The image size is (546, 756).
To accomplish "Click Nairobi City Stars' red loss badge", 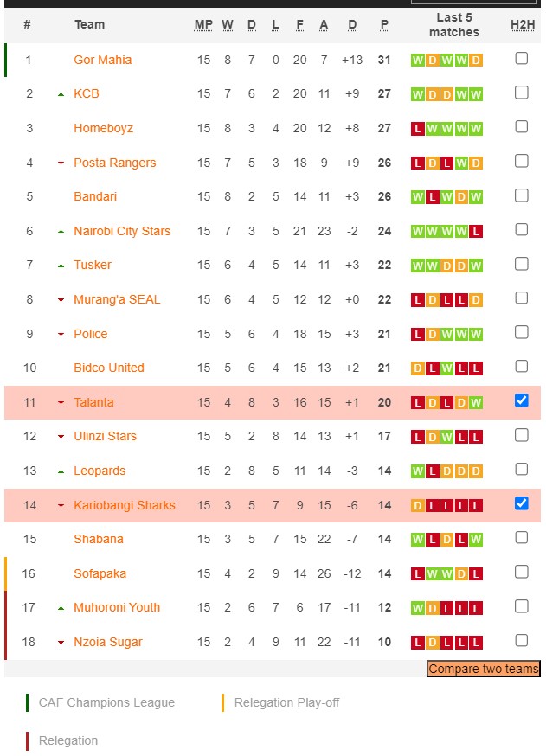I will pyautogui.click(x=476, y=232).
